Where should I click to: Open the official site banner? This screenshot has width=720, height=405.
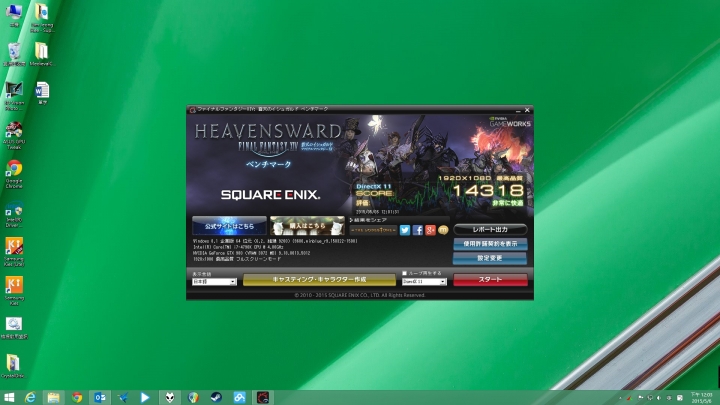click(x=229, y=226)
